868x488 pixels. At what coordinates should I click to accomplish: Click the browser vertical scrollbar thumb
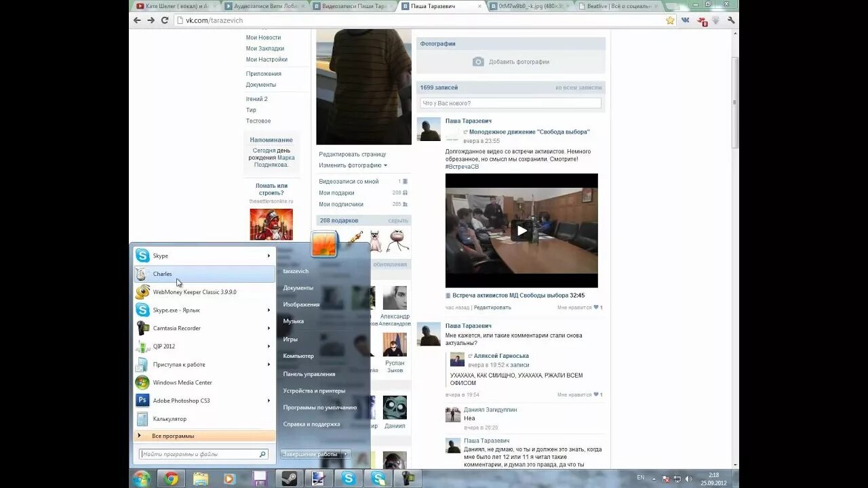[x=735, y=102]
